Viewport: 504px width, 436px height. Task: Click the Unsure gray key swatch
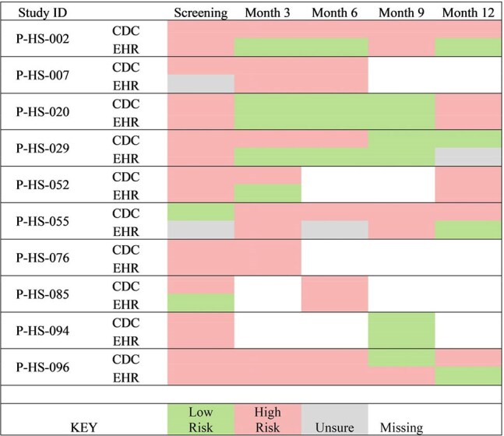click(335, 420)
